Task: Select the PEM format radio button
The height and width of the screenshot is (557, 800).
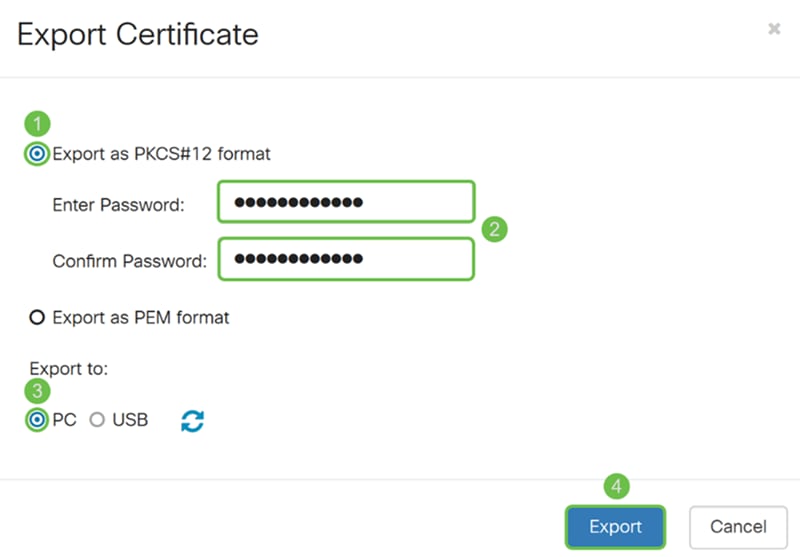Action: click(37, 317)
